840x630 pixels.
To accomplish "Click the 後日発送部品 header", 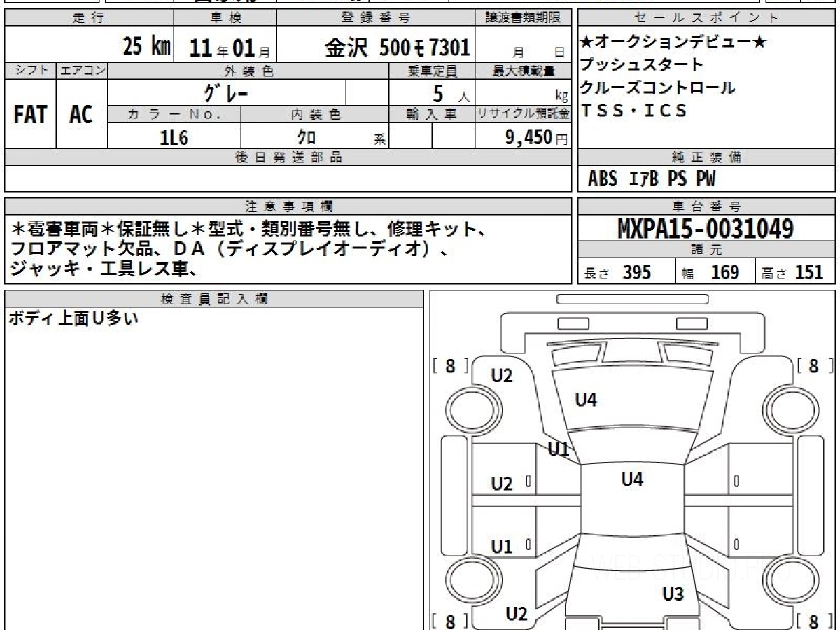I will pos(288,157).
